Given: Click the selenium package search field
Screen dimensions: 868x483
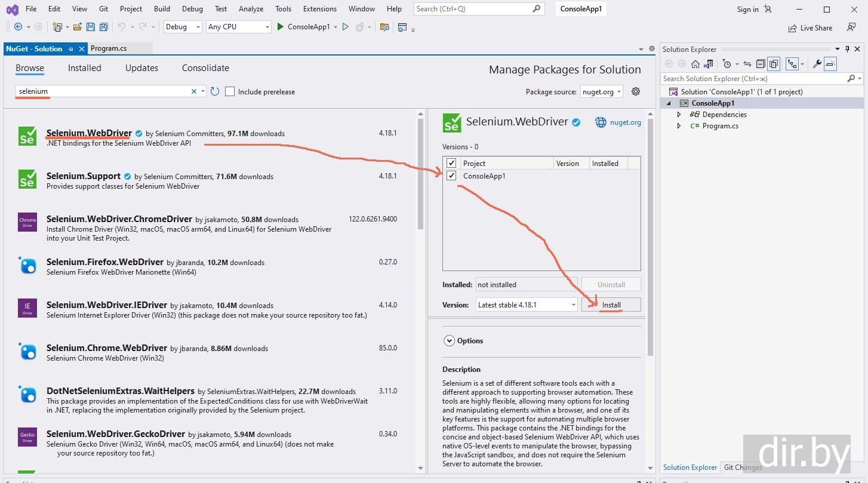Looking at the screenshot, I should [101, 91].
